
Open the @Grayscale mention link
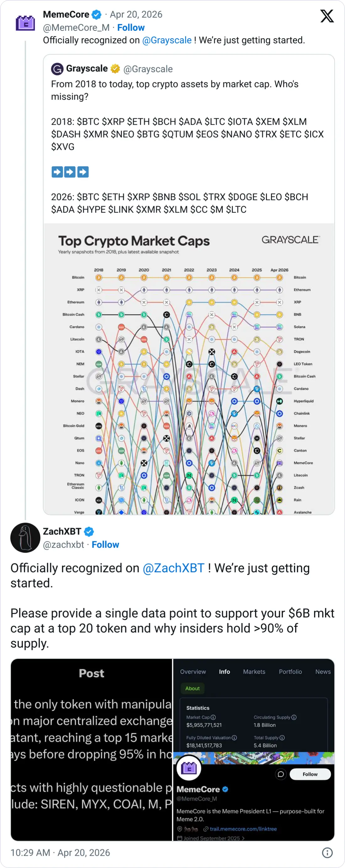click(167, 41)
